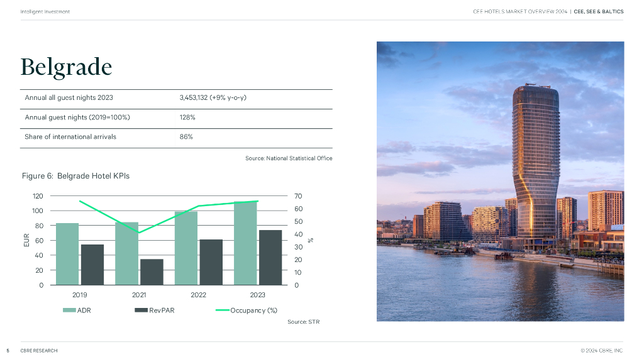The width and height of the screenshot is (644, 362).
Task: Click the ADR legend color swatch
Action: 69,310
